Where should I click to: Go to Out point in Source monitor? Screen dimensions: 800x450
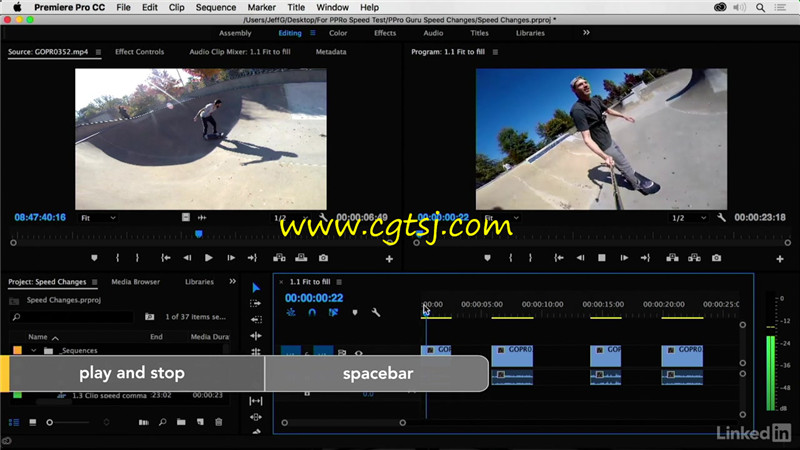click(252, 258)
